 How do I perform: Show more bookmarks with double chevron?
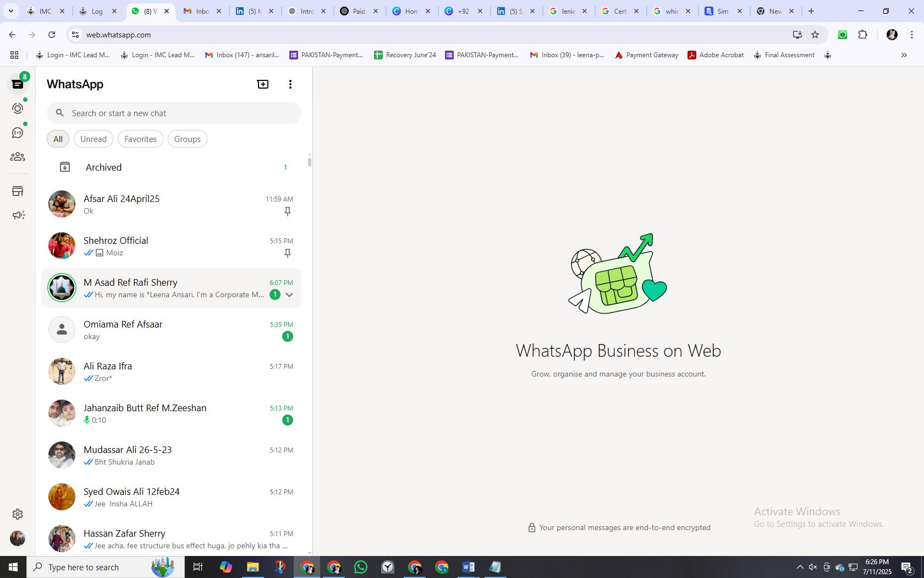click(x=904, y=55)
